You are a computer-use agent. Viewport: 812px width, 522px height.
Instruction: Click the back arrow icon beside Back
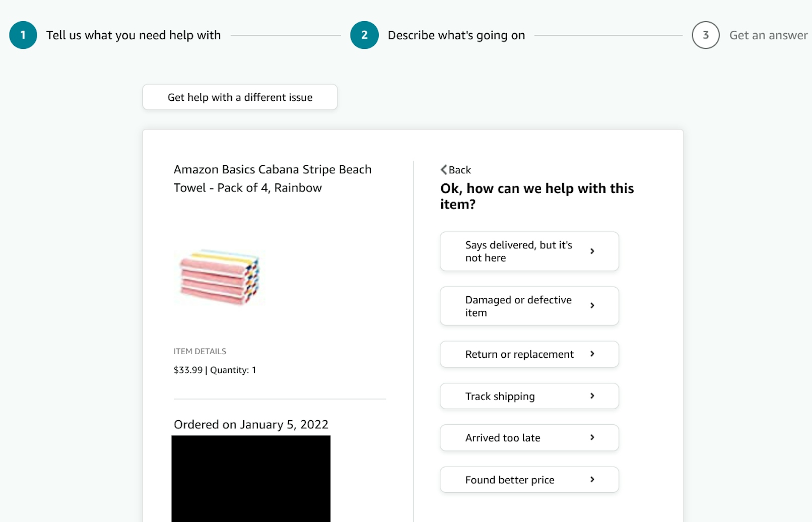(x=444, y=170)
